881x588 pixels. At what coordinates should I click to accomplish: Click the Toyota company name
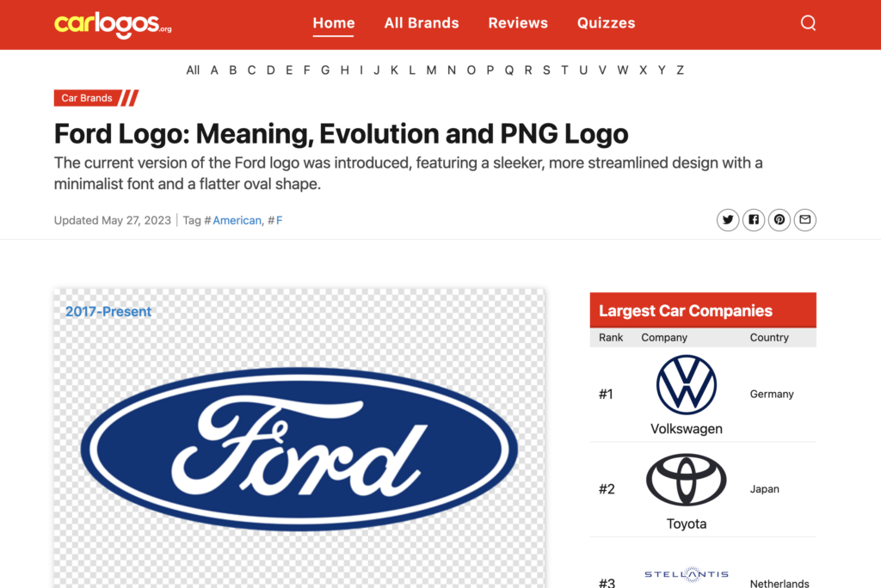coord(686,524)
